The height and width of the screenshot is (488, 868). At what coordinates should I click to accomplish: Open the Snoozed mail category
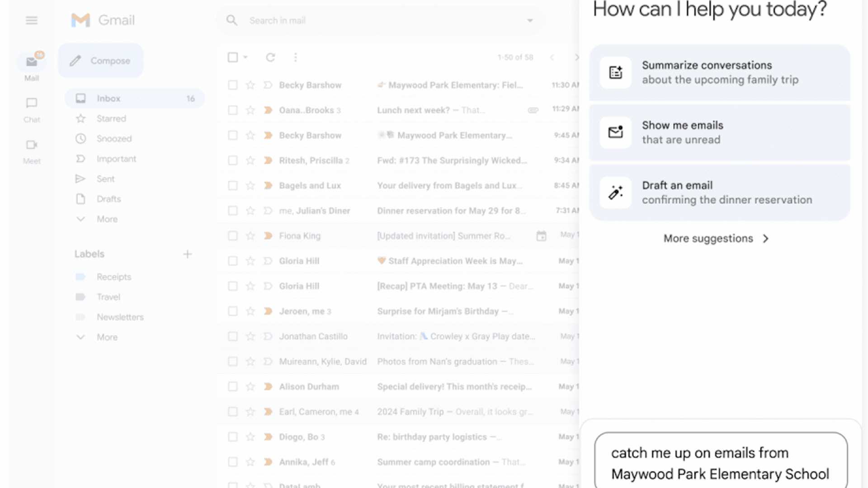click(114, 138)
